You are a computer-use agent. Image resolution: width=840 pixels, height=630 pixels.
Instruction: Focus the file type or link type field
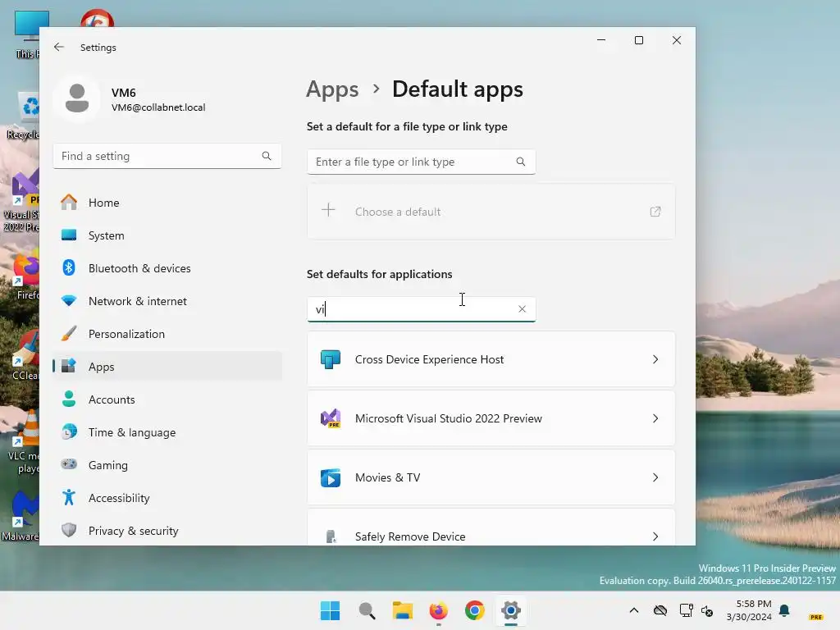point(421,162)
